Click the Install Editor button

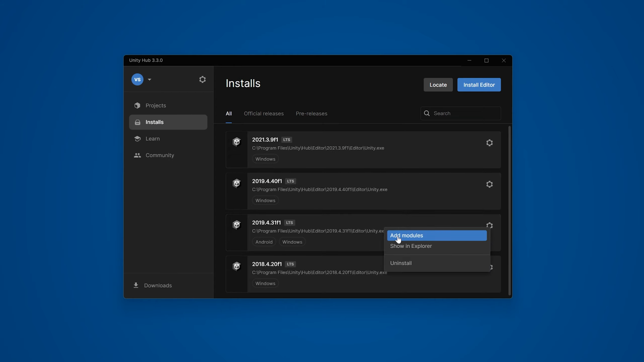point(479,85)
